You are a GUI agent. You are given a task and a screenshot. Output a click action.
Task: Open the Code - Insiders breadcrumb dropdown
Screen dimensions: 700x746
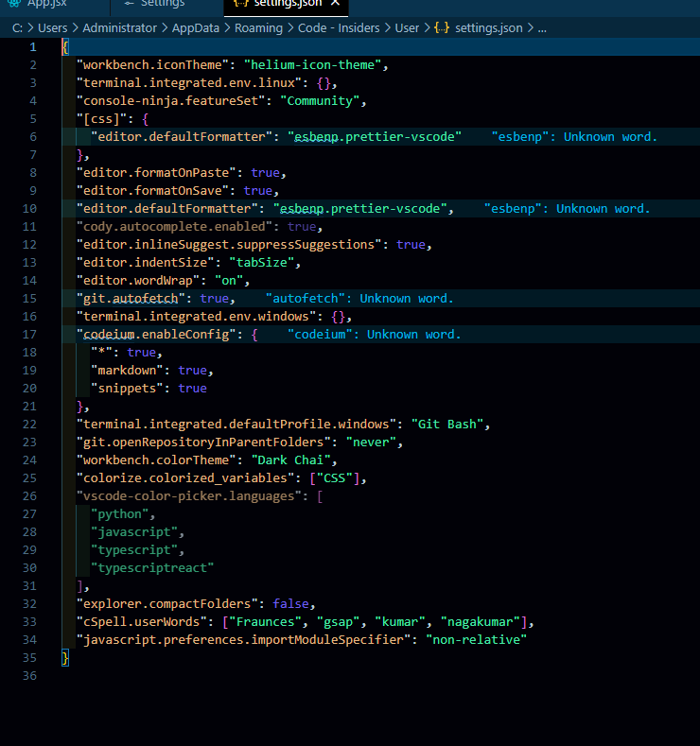point(339,28)
